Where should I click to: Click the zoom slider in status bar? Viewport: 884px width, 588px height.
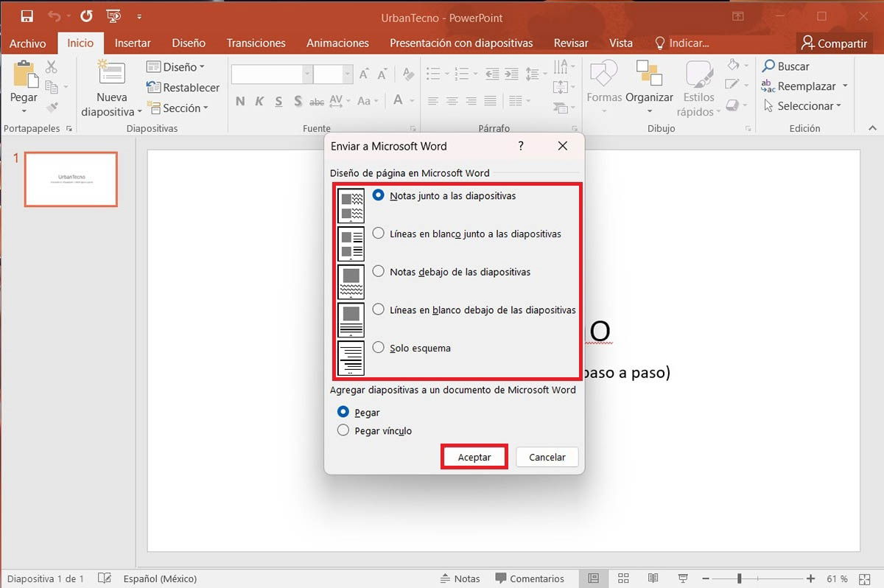click(739, 578)
